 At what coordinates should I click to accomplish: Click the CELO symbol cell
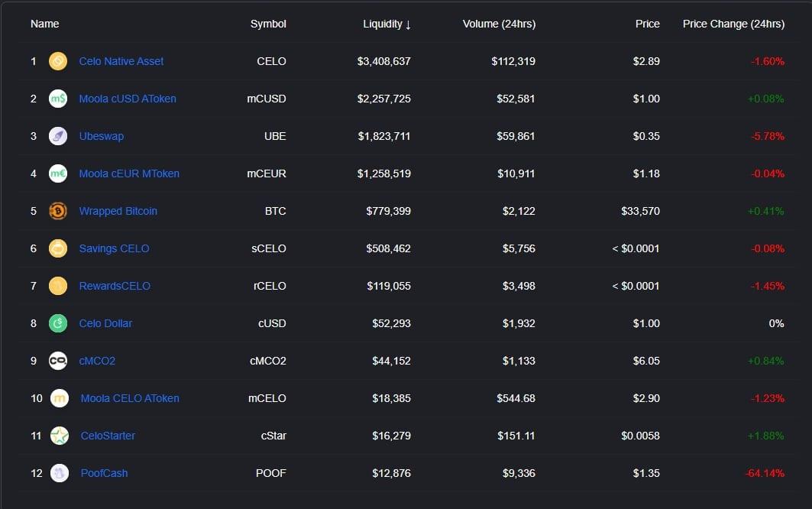click(x=271, y=61)
